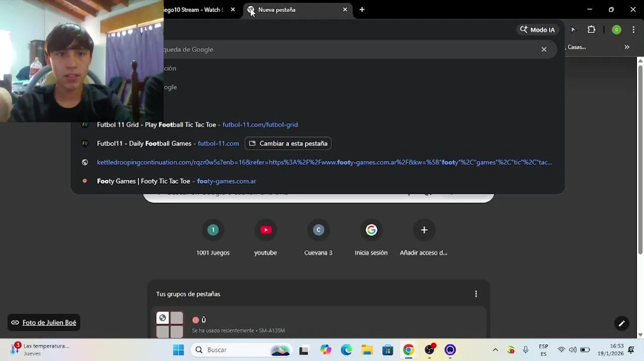Open Tus grupos de pestañas options menu

[476, 294]
